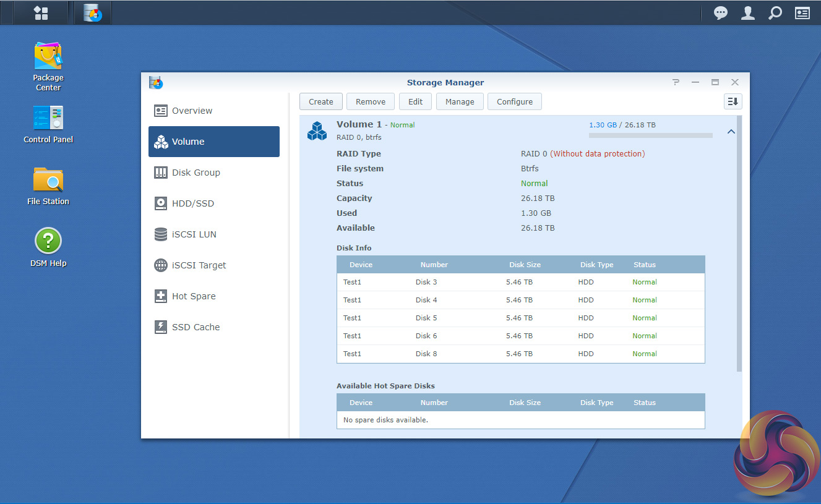Click the search magnifier icon
Viewport: 821px width, 504px height.
[775, 13]
